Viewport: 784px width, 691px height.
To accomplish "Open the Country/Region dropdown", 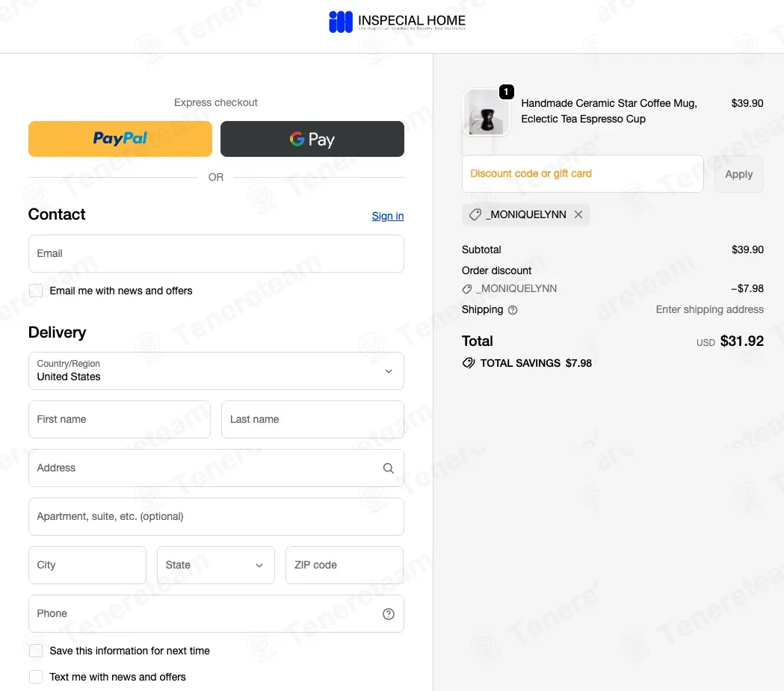I will (216, 371).
